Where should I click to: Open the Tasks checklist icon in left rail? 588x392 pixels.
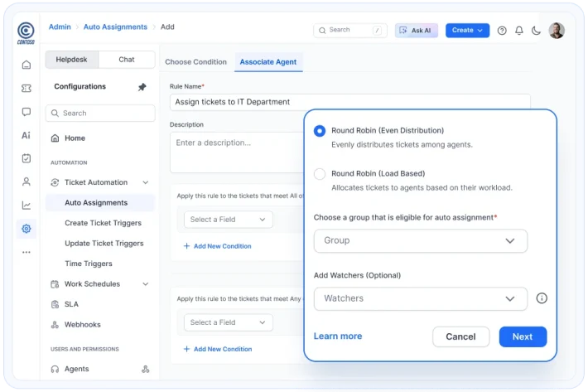point(27,158)
